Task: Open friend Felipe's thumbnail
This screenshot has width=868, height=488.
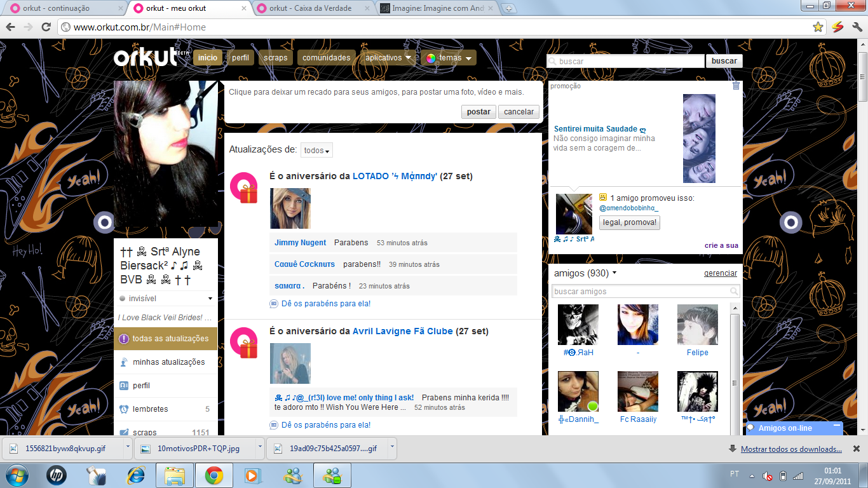Action: point(698,325)
